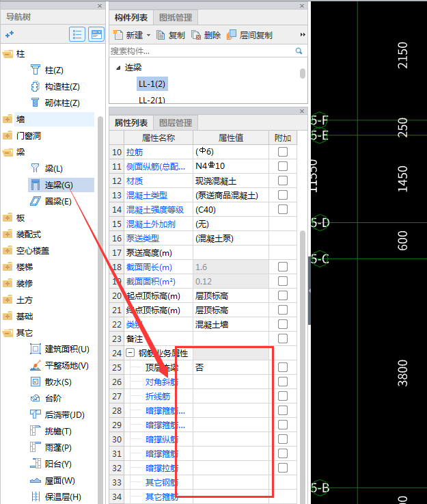
Task: Switch to the 构件列表 tab
Action: tap(131, 17)
